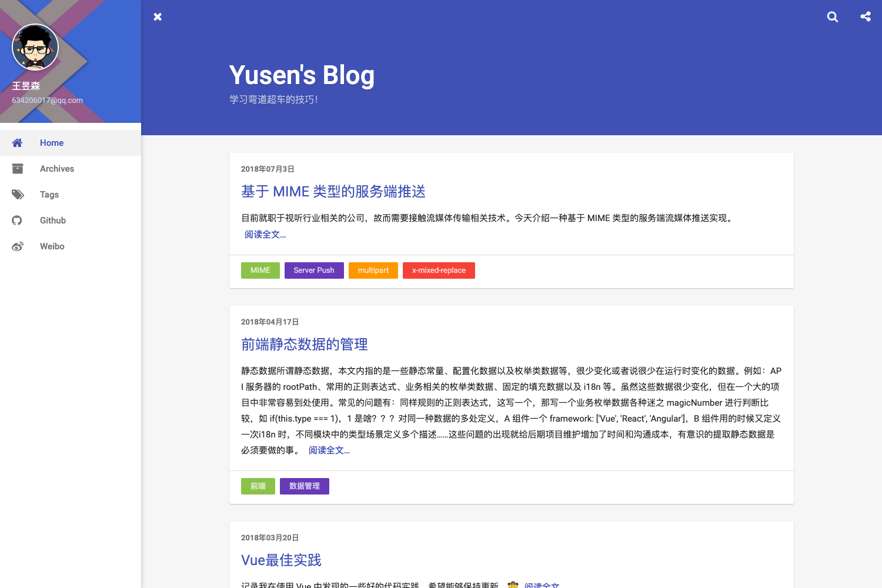Select the Home icon in sidebar
Screen dimensions: 882x588
point(17,142)
